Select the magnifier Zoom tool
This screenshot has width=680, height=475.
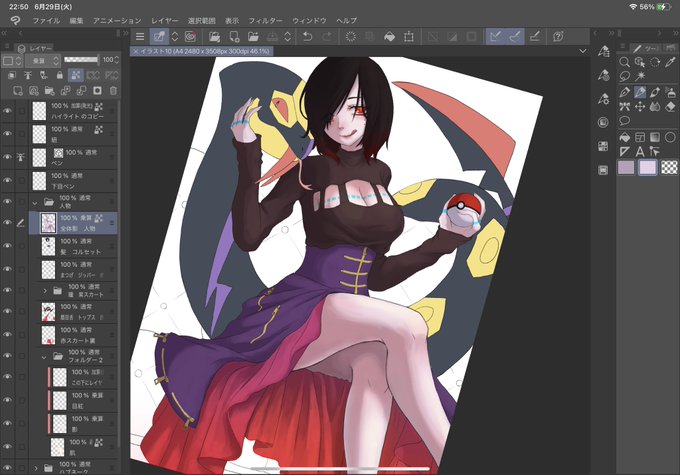tap(624, 62)
